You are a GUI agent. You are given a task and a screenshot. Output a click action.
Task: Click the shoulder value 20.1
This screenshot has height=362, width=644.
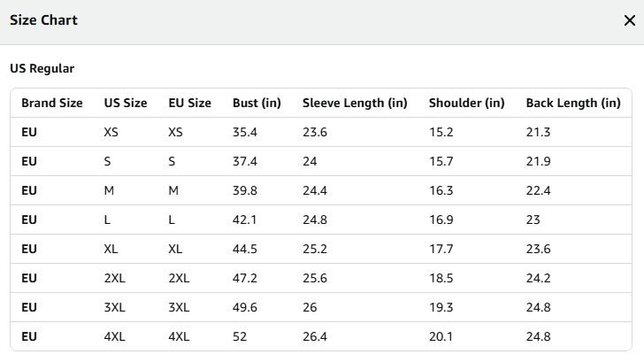point(441,336)
